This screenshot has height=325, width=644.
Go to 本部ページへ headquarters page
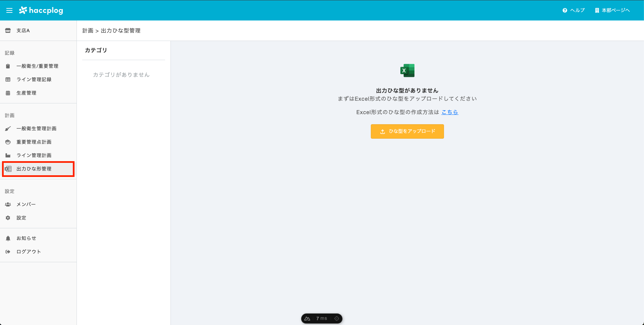coord(612,10)
